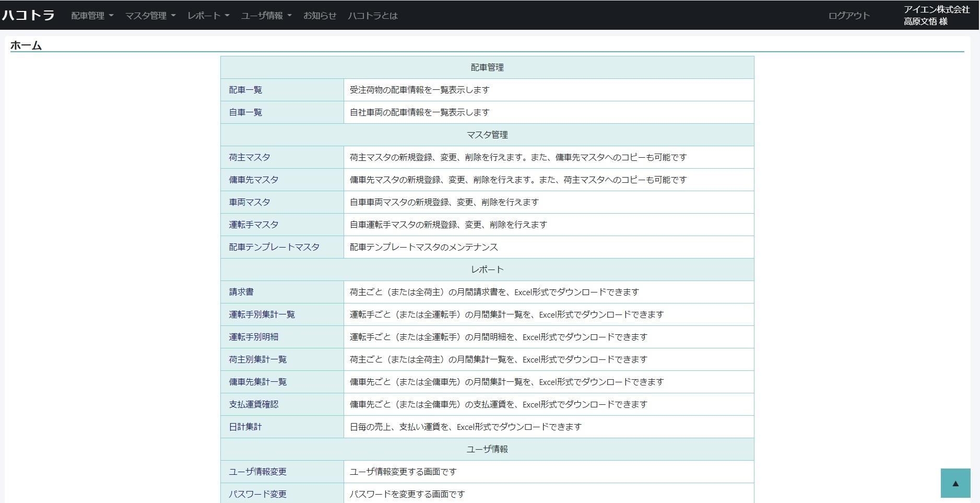Open the ユーザ情報 navbar dropdown

point(266,16)
